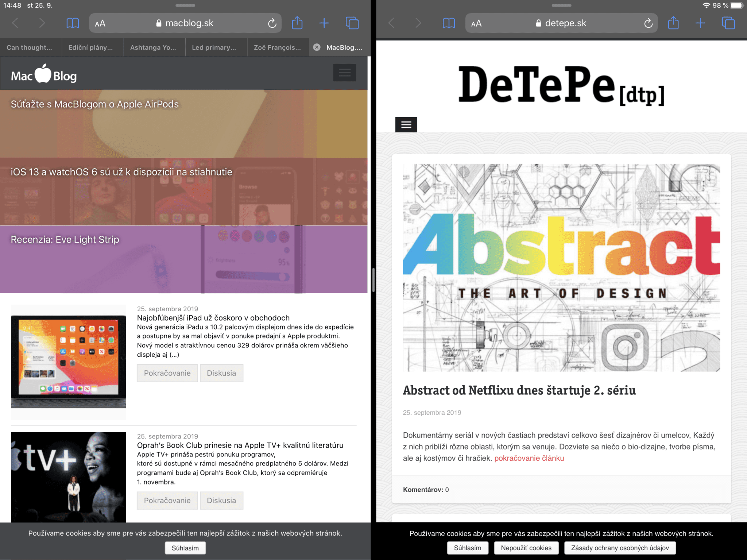Show tab overview in right Safari pane

coord(728,23)
